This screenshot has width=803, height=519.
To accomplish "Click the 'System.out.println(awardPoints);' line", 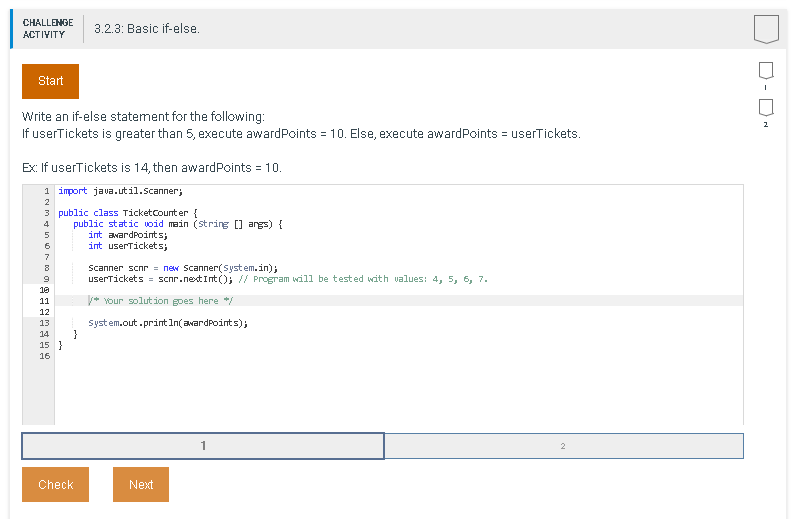I will 168,323.
